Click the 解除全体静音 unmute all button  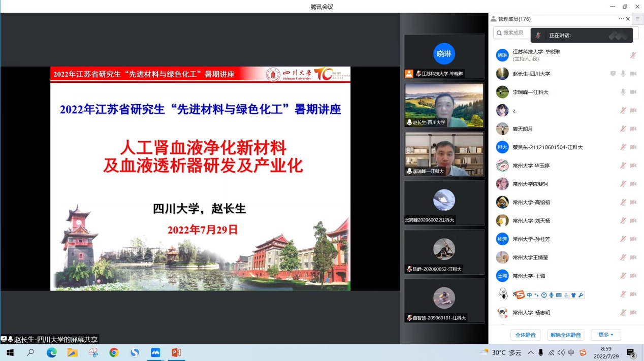pyautogui.click(x=565, y=335)
